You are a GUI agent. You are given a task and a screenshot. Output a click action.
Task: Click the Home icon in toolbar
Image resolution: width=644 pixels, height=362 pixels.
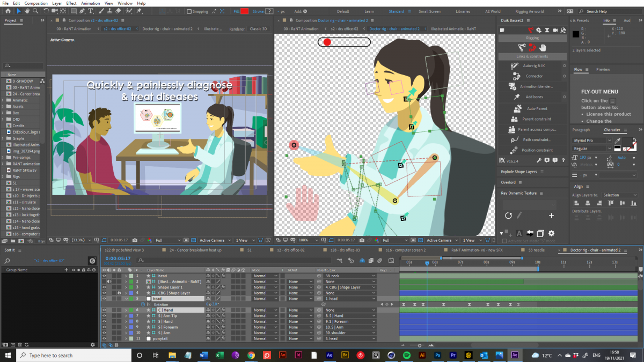click(8, 11)
